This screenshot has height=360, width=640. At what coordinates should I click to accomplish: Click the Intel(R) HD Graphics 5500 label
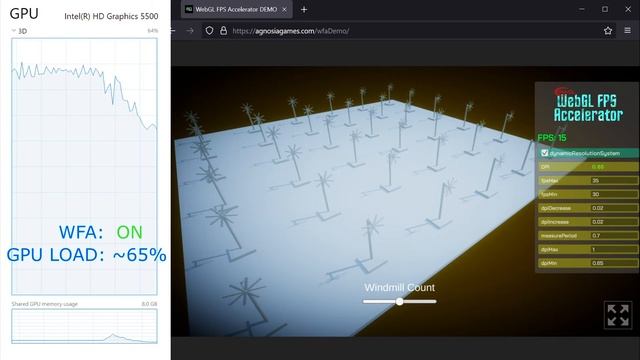click(x=111, y=16)
